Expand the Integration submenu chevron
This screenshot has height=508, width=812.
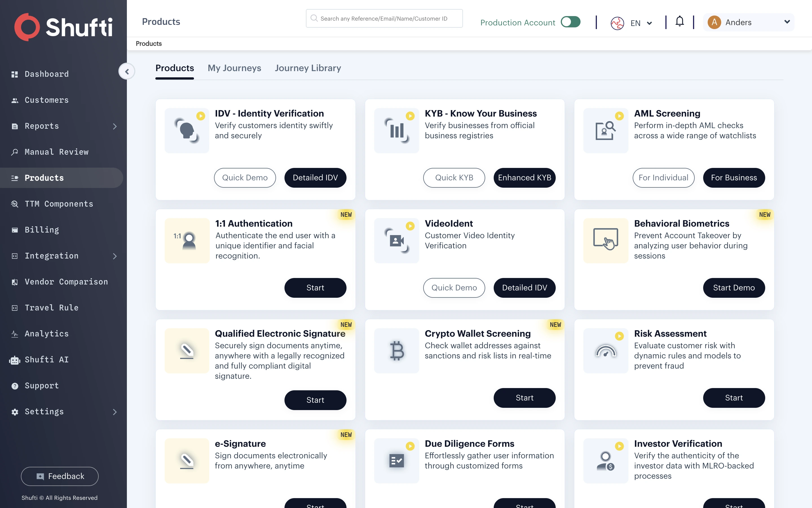(x=115, y=256)
